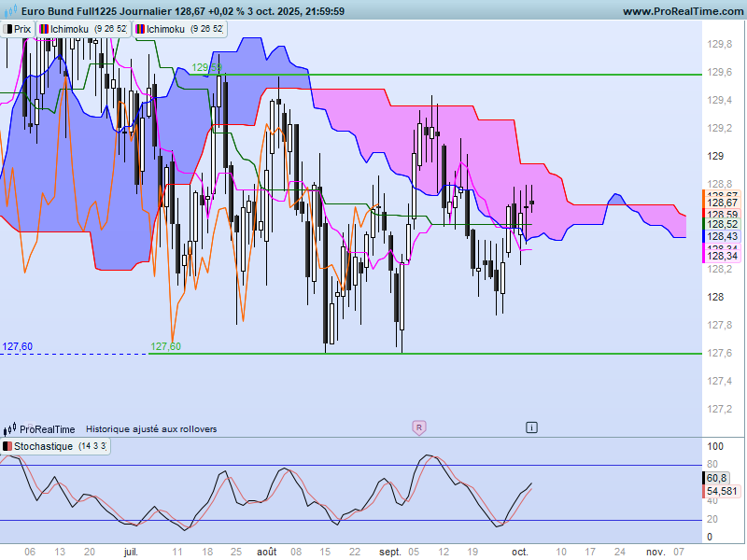Select the Prix indicator label

click(21, 30)
